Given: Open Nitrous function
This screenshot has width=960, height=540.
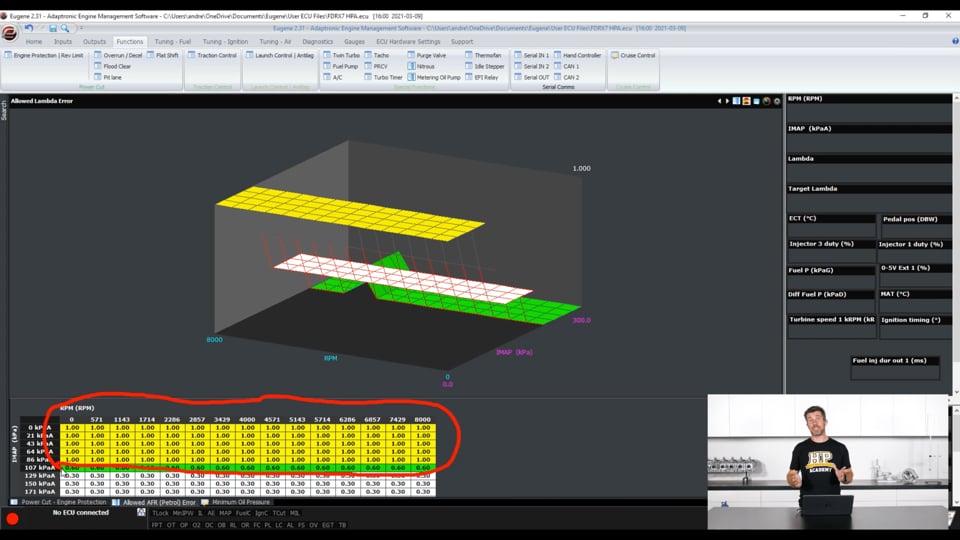Looking at the screenshot, I should [x=421, y=66].
